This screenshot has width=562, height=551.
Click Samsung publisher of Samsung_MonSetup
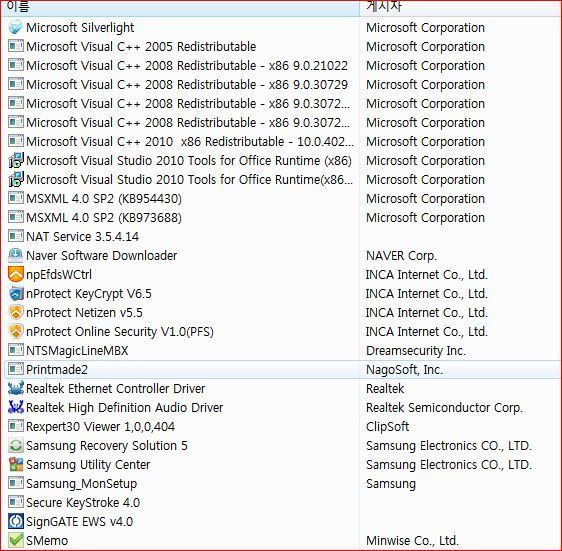click(x=391, y=484)
